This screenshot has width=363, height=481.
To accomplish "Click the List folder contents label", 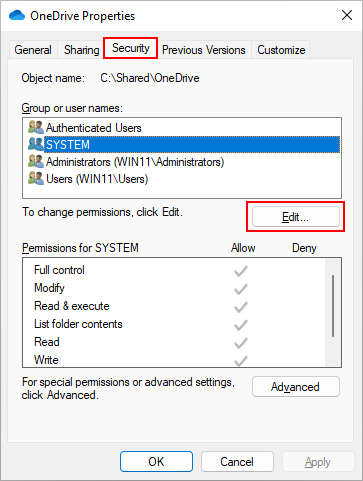I will point(78,324).
